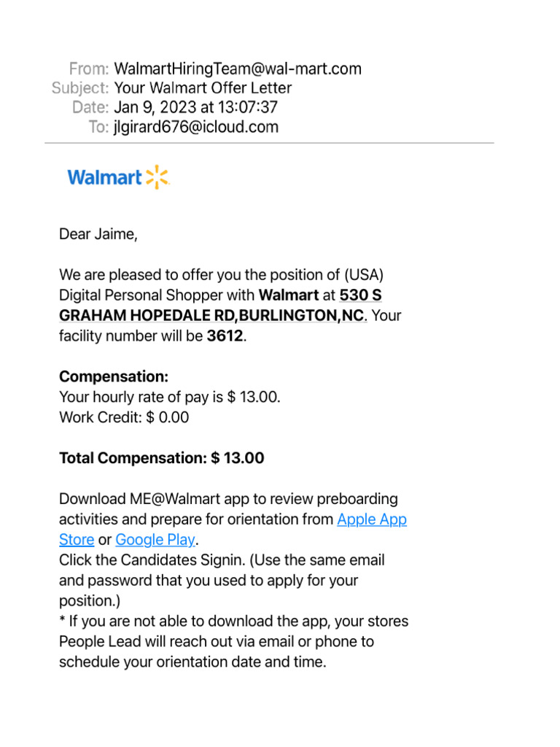
Task: Click the recipient address jlgirard676@icloud.com
Action: (195, 127)
